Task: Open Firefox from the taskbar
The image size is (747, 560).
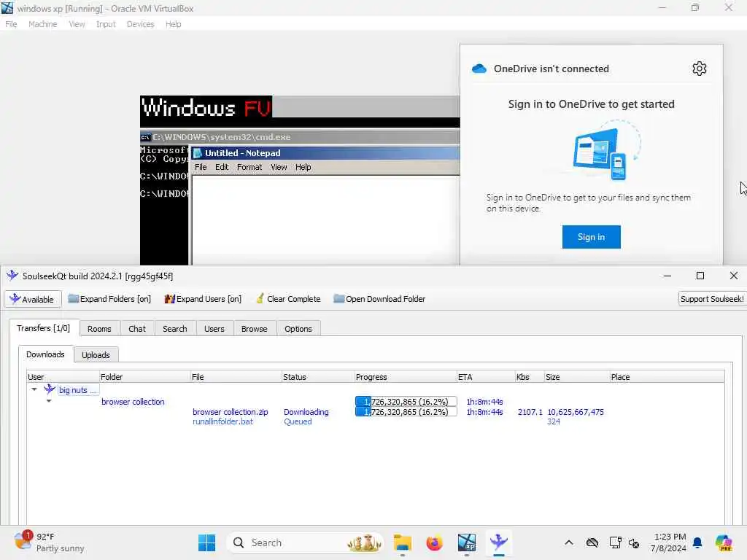Action: click(x=434, y=542)
